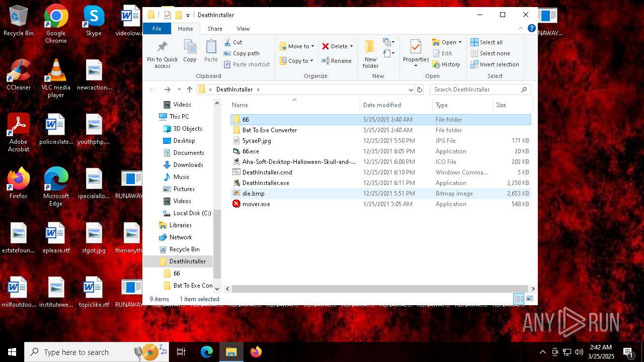Click Copy path command
Screen dimensions: 644x362
[242, 53]
